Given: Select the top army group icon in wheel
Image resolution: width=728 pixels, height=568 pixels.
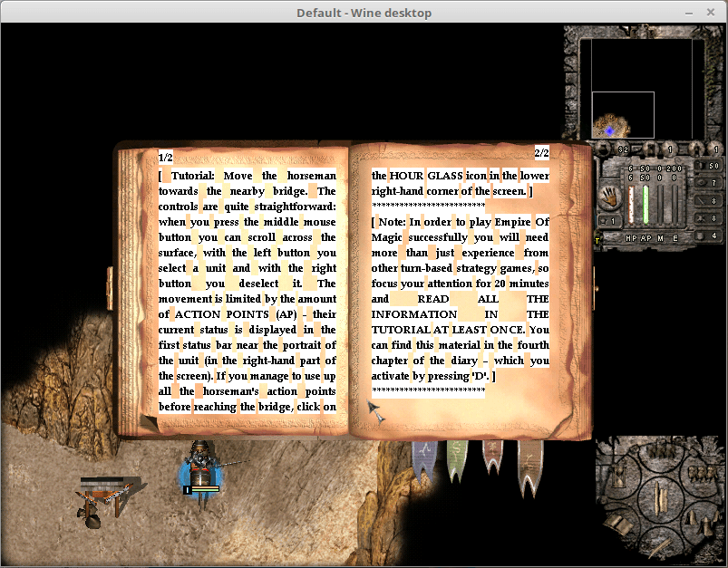Looking at the screenshot, I should coord(661,451).
